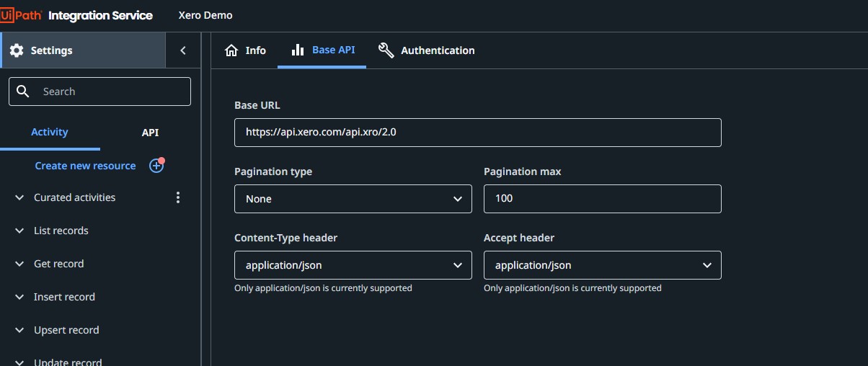Click the Authentication wrench icon
Viewport: 868px width, 366px height.
tap(386, 50)
